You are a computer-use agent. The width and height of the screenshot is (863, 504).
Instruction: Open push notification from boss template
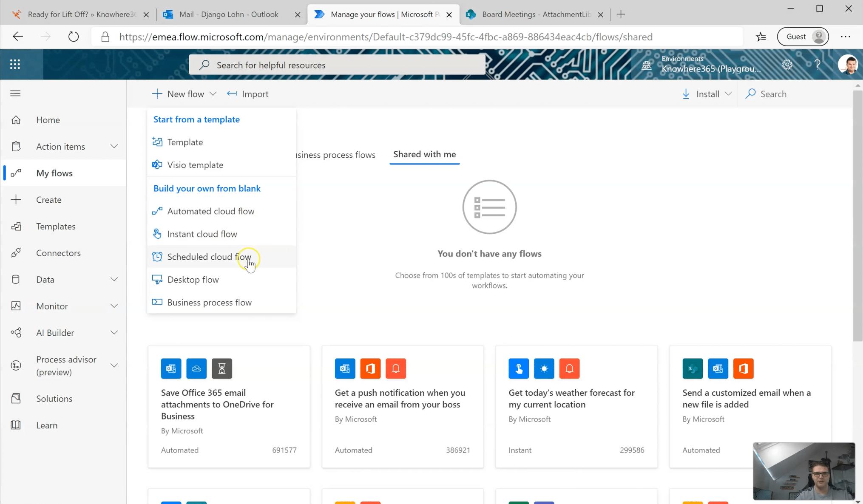pos(403,407)
